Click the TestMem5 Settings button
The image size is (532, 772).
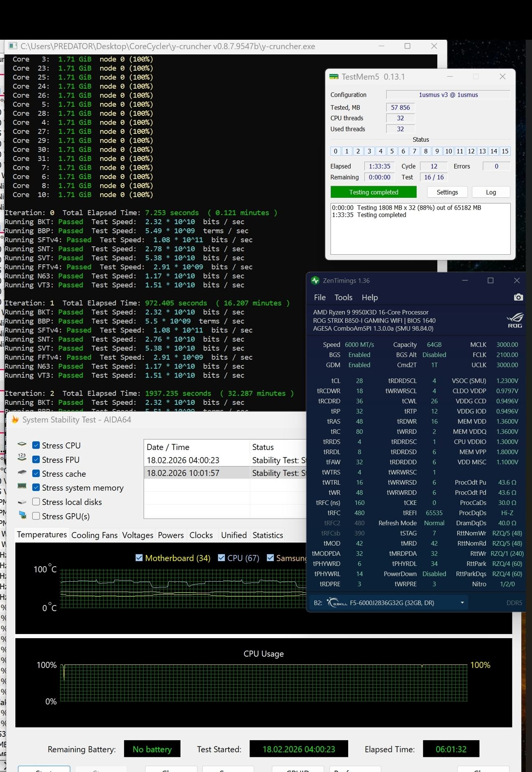pyautogui.click(x=447, y=192)
